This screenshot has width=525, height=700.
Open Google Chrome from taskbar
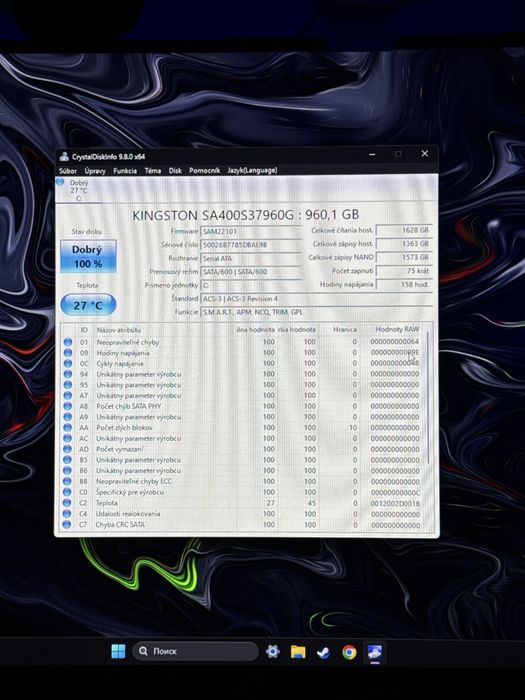pos(349,652)
